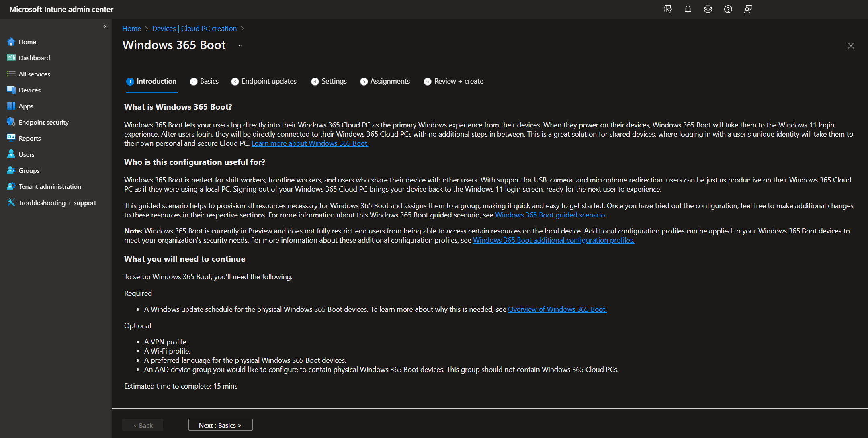This screenshot has height=438, width=868.
Task: Open Endpoint security section
Action: pyautogui.click(x=44, y=122)
